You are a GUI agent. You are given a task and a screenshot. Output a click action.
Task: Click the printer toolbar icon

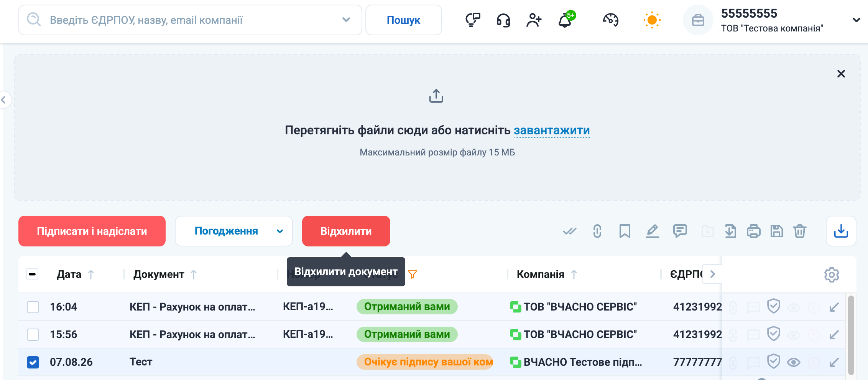(x=754, y=231)
